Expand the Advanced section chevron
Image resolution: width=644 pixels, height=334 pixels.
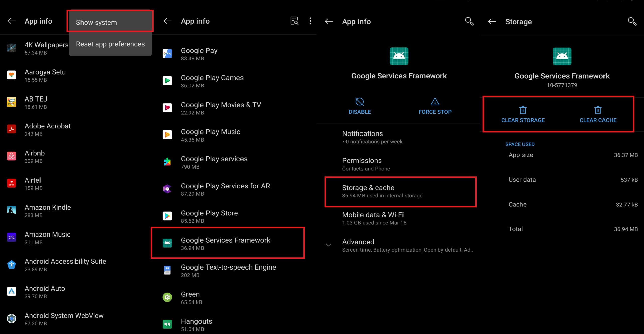point(328,245)
